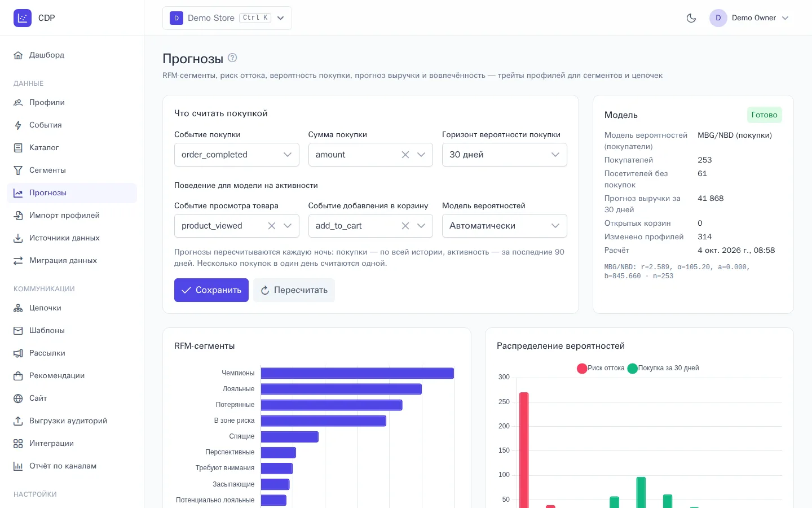Click the Миграция данных arrows icon

tap(18, 261)
